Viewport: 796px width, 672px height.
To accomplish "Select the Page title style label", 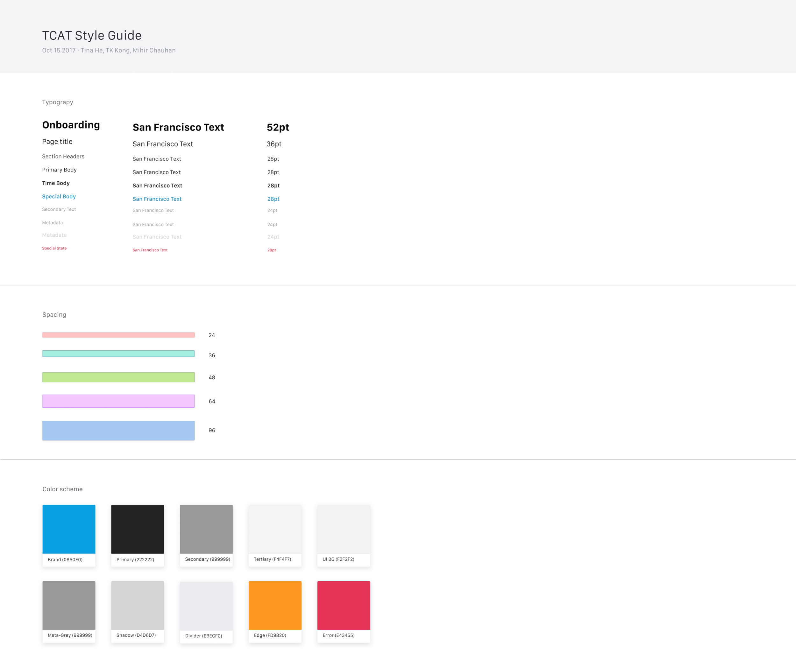I will click(x=57, y=141).
